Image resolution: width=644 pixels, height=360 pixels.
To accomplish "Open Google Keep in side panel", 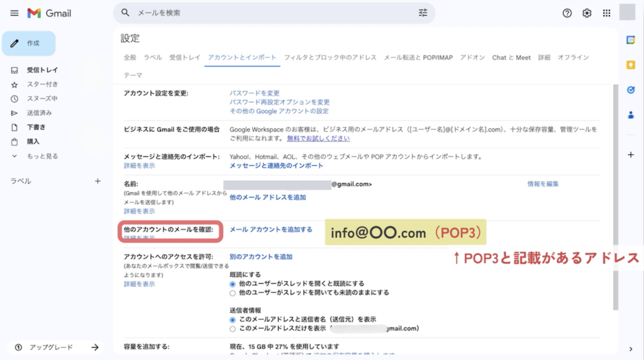I will pyautogui.click(x=631, y=65).
